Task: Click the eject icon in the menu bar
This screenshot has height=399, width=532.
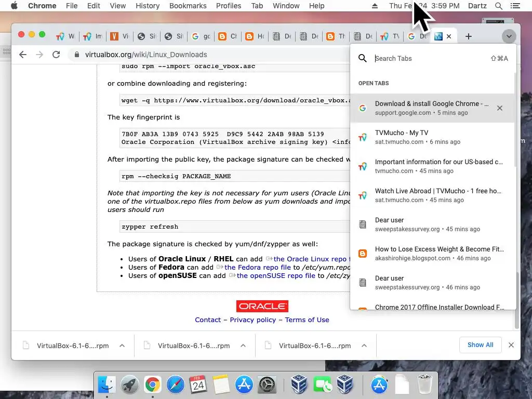Action: click(375, 6)
